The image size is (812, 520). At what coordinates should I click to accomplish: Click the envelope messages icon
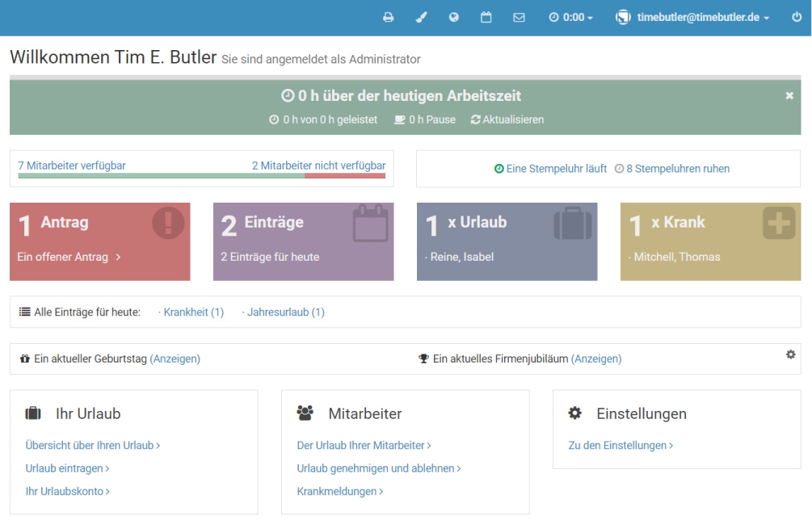click(519, 17)
